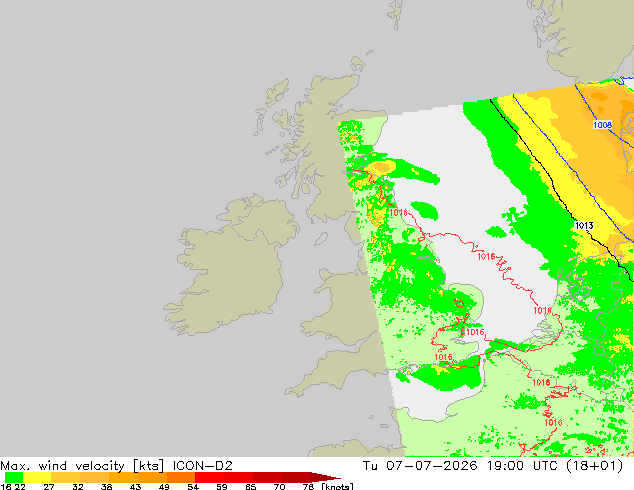This screenshot has height=490, width=634.
Task: Click the red '1015' isobar label
Action: 443,357
